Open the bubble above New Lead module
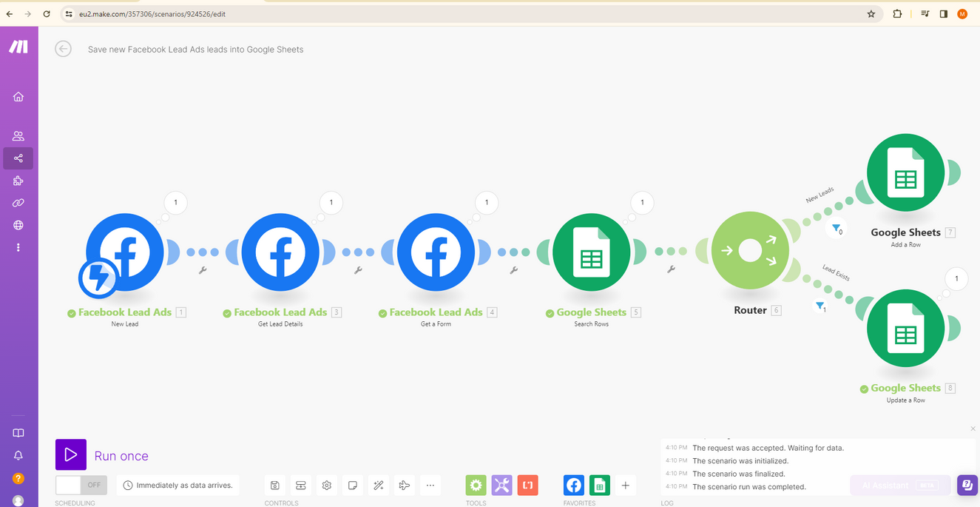The width and height of the screenshot is (980, 507). [x=175, y=202]
